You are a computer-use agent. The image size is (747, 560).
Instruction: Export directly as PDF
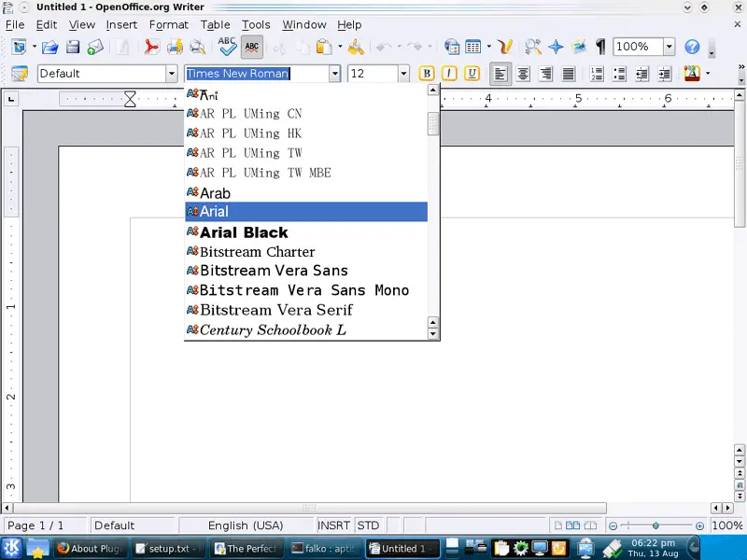(x=151, y=47)
